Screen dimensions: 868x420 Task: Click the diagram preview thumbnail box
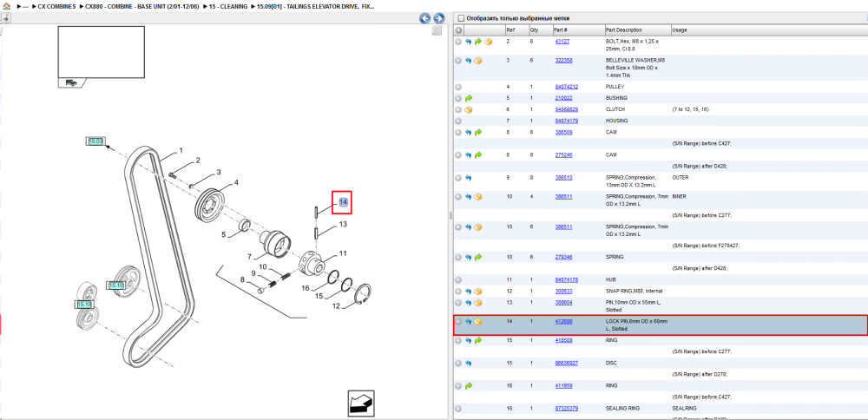pyautogui.click(x=102, y=52)
